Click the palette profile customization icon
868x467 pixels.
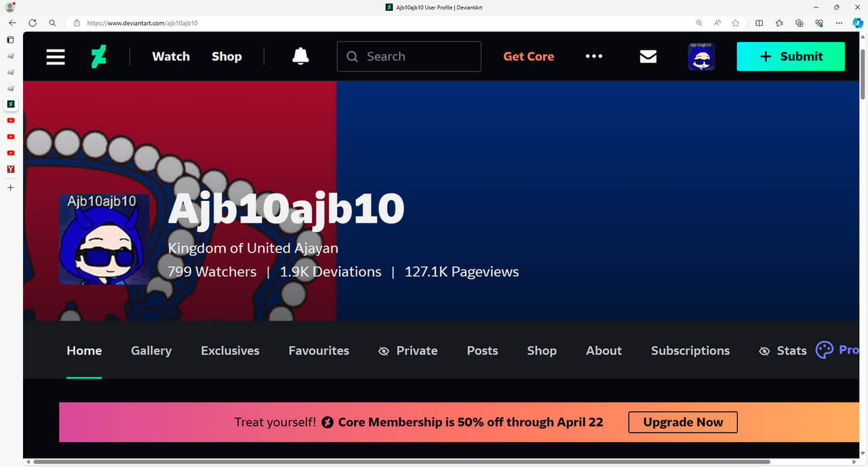pyautogui.click(x=825, y=350)
